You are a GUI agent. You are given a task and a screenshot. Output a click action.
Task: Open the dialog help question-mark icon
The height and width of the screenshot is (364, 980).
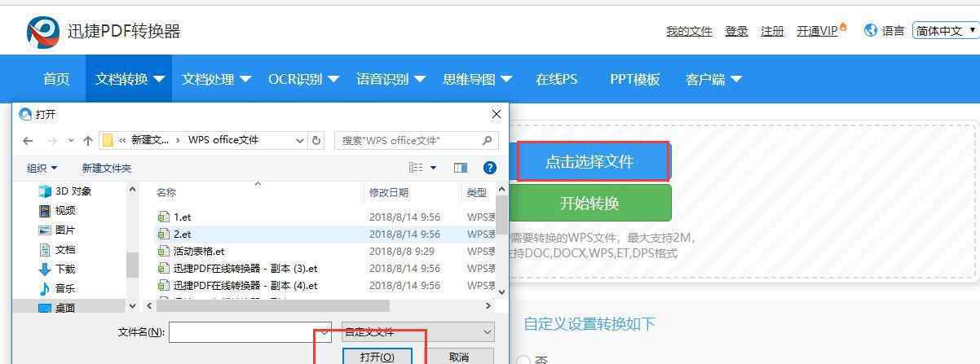pos(490,168)
